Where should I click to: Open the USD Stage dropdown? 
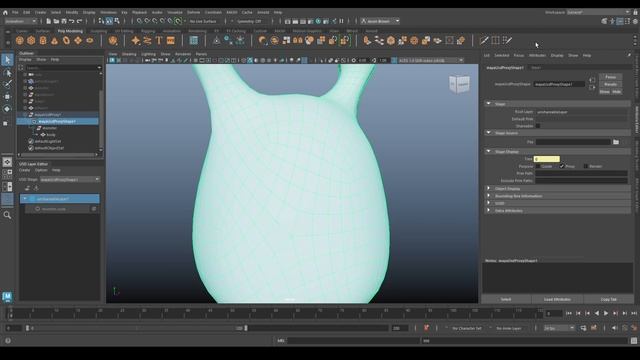(x=70, y=179)
